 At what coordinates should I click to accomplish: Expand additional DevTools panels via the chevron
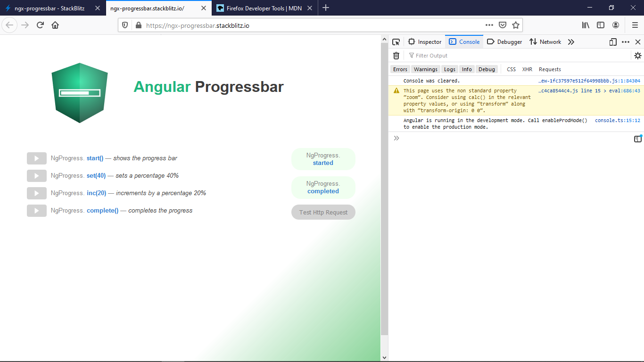(x=571, y=42)
